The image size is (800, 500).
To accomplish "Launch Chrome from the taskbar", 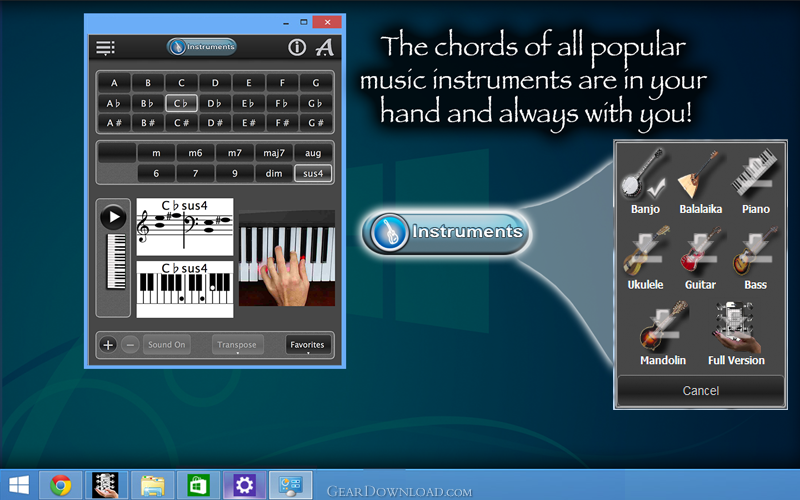I will (x=61, y=485).
